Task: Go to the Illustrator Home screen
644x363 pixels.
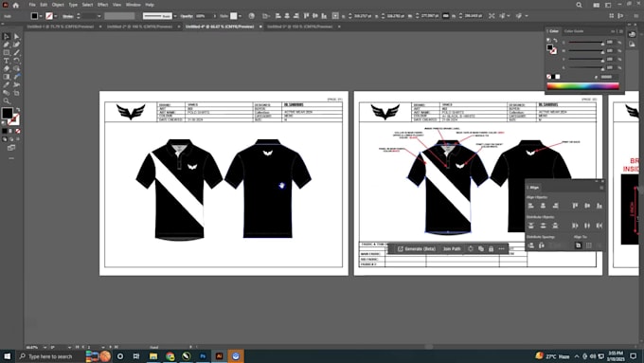Action: click(15, 5)
